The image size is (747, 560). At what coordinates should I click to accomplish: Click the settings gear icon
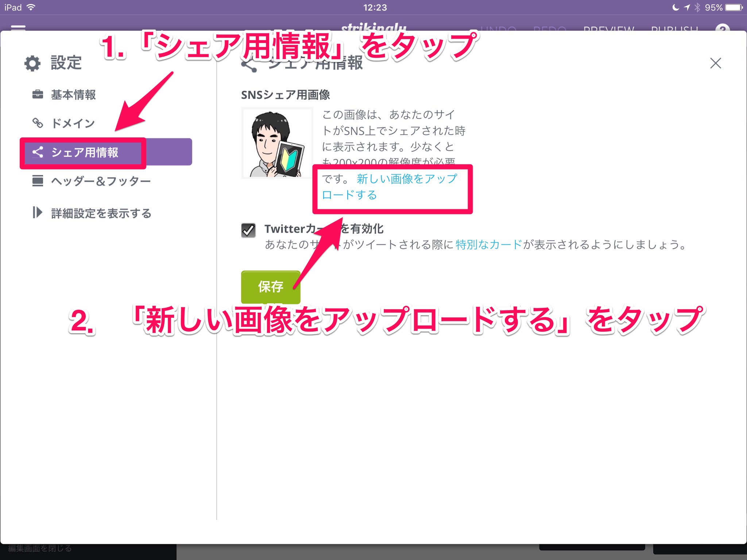click(x=32, y=63)
